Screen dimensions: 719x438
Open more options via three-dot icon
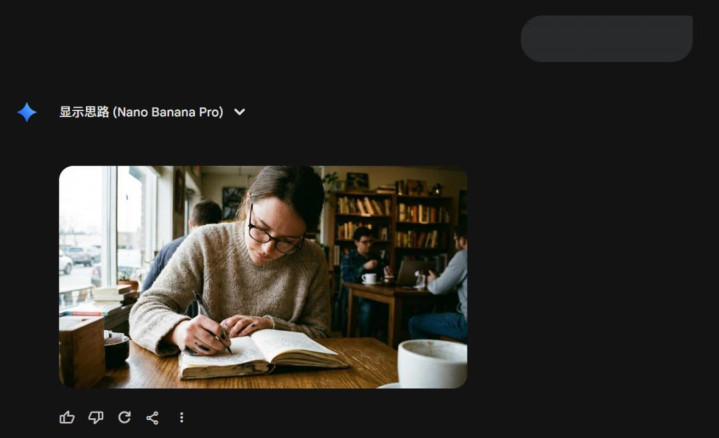click(x=182, y=417)
